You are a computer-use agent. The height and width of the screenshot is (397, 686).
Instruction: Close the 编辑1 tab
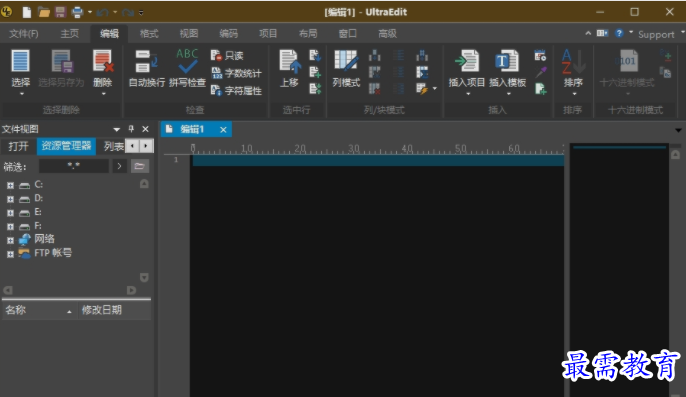pyautogui.click(x=223, y=130)
